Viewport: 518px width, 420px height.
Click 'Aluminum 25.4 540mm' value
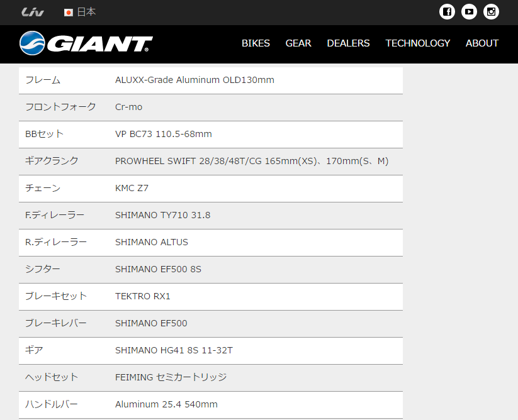pyautogui.click(x=166, y=404)
